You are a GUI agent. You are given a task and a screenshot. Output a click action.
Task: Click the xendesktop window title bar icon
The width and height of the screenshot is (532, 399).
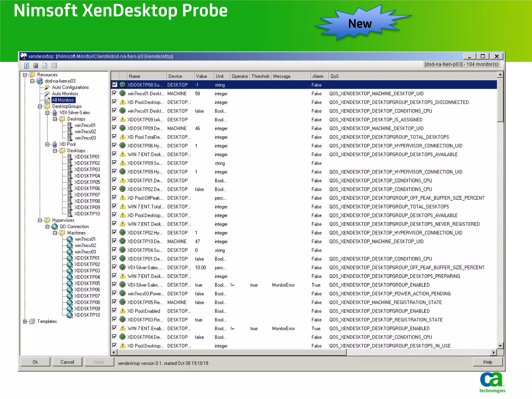[24, 56]
